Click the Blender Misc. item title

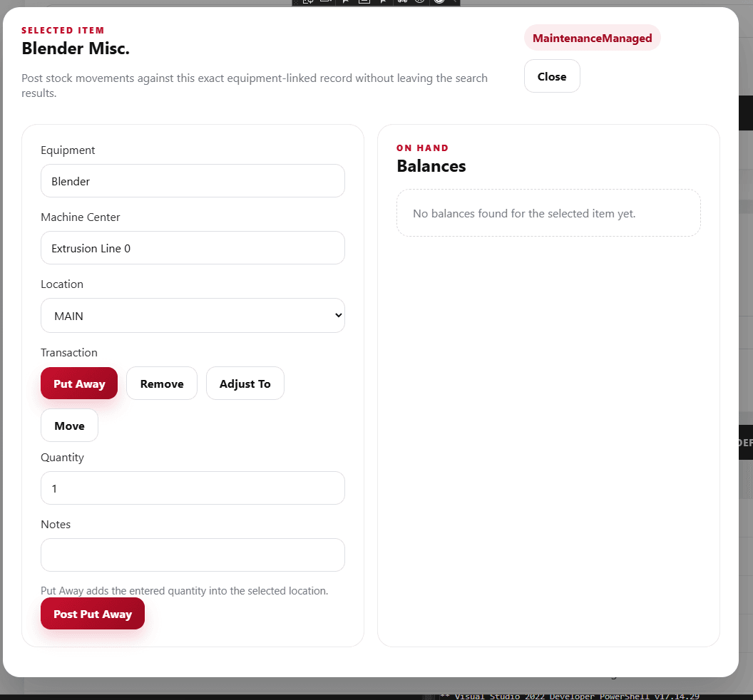click(76, 48)
